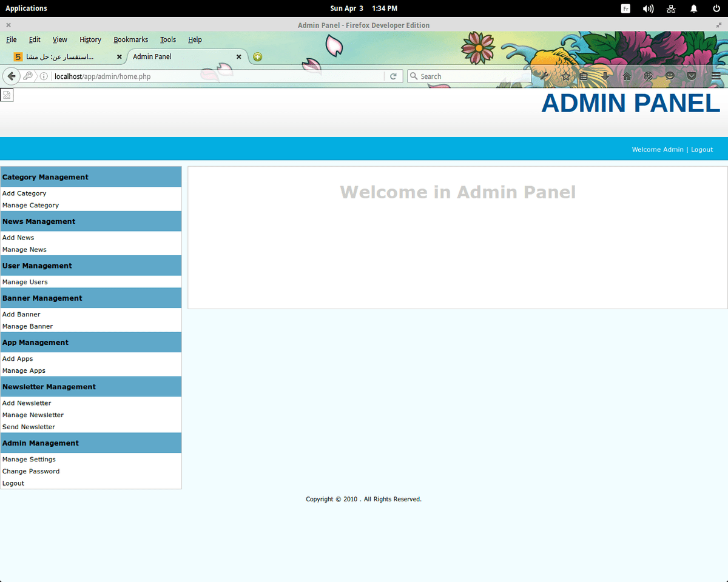Open a new tab with the plus button
The width and height of the screenshot is (728, 582).
(258, 57)
